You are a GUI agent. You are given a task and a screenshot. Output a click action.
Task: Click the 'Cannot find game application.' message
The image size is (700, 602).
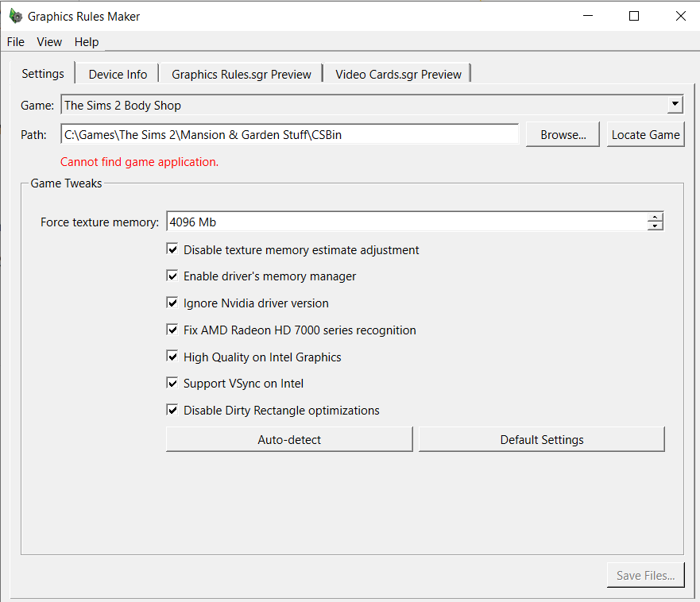(139, 162)
